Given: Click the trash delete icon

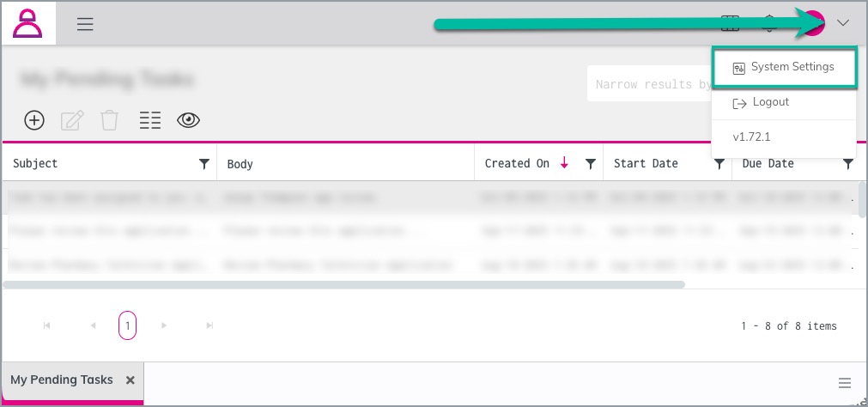Looking at the screenshot, I should 110,120.
